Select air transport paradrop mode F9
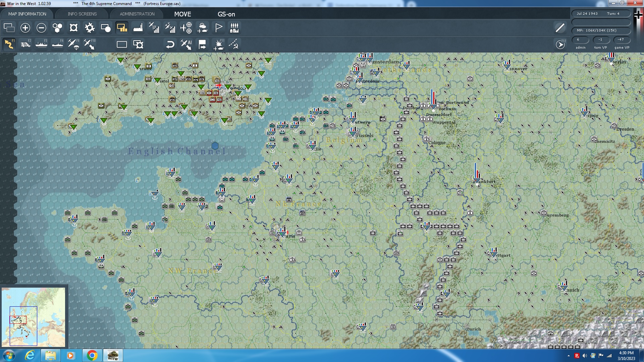Screen dimensions: 644x362 click(73, 44)
